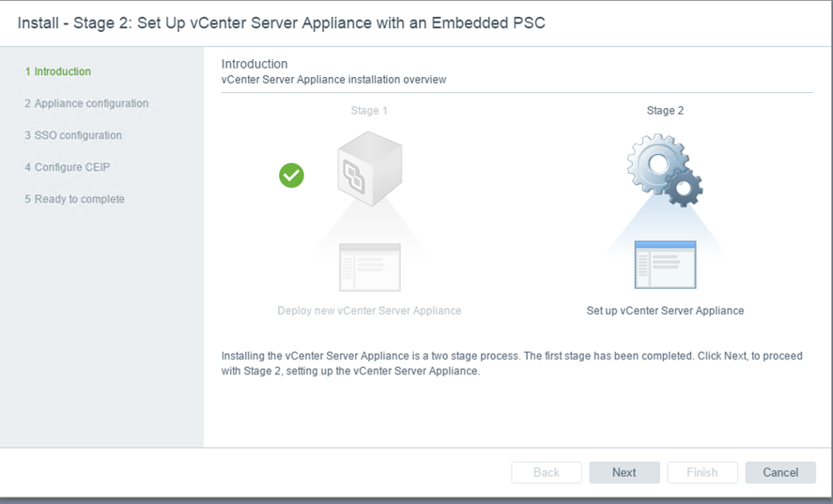Viewport: 833px width, 504px height.
Task: Click the Install - Stage 2 dialog title
Action: coord(282,23)
